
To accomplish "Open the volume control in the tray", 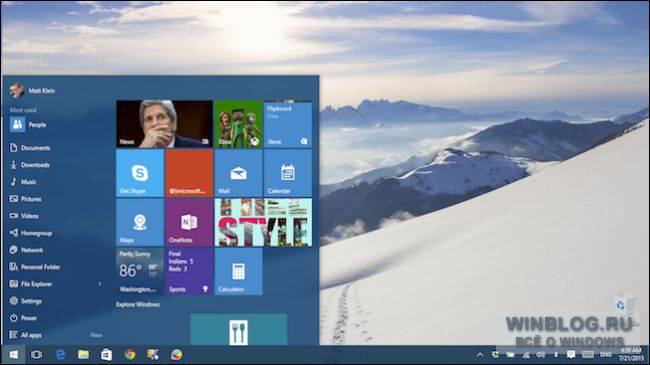I will tap(541, 355).
